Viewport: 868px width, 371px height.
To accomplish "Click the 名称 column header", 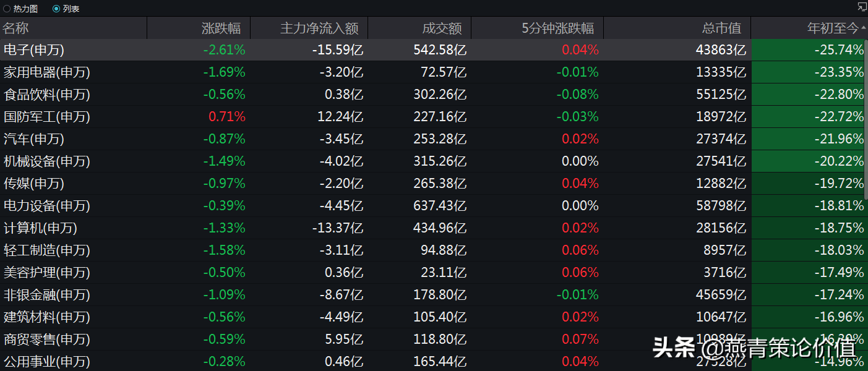I will tap(16, 28).
